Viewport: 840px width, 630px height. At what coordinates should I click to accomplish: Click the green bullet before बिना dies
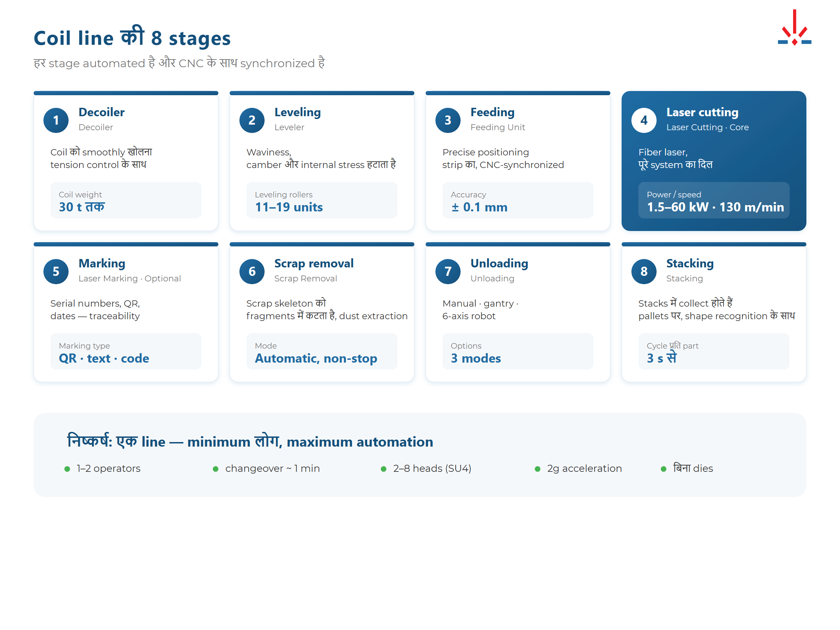pyautogui.click(x=663, y=469)
